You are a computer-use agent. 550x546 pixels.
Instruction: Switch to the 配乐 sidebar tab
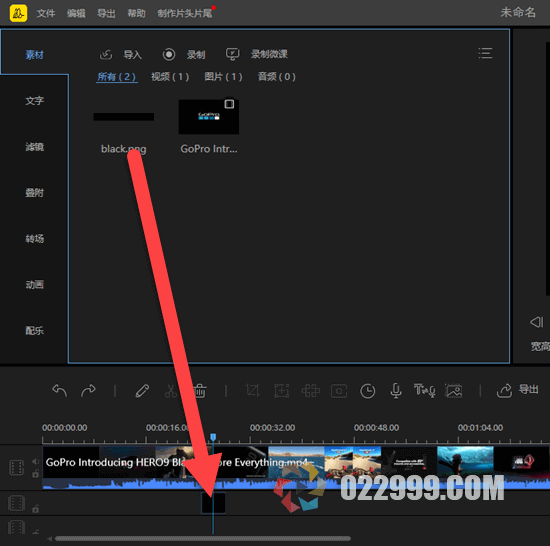[x=34, y=331]
